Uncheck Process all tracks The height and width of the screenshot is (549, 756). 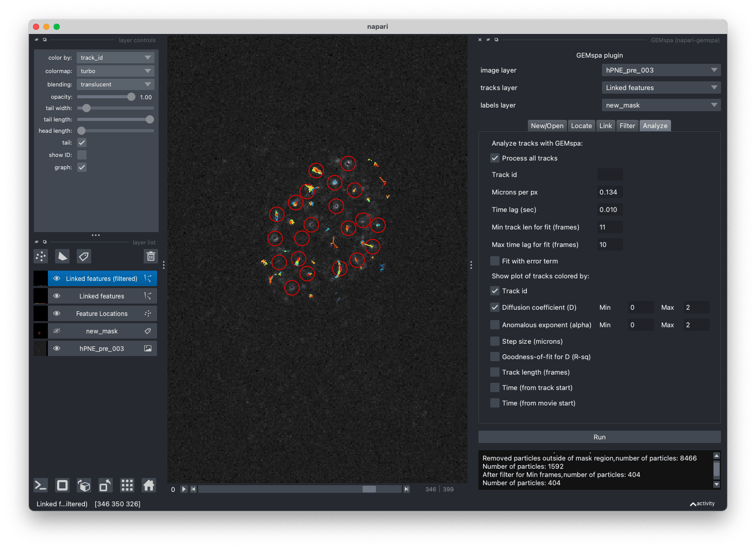[x=495, y=158]
